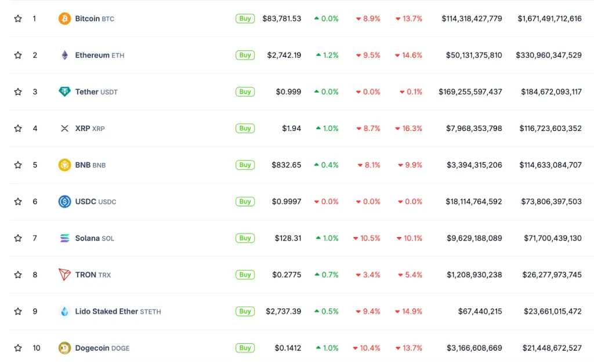Click the USDC logo icon
The width and height of the screenshot is (594, 364).
tap(64, 202)
